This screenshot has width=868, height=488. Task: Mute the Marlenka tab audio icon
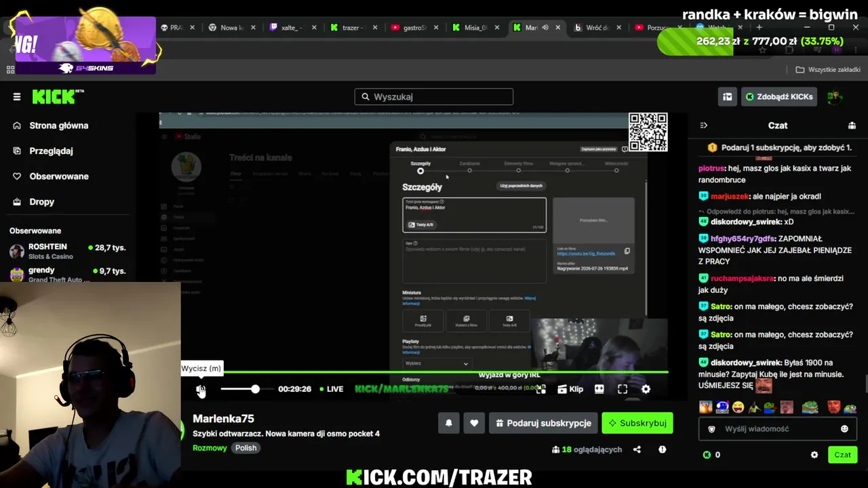[x=545, y=28]
